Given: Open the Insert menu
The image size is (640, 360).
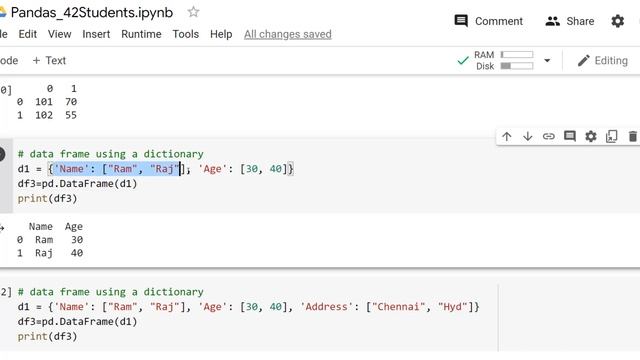Looking at the screenshot, I should click(x=96, y=34).
